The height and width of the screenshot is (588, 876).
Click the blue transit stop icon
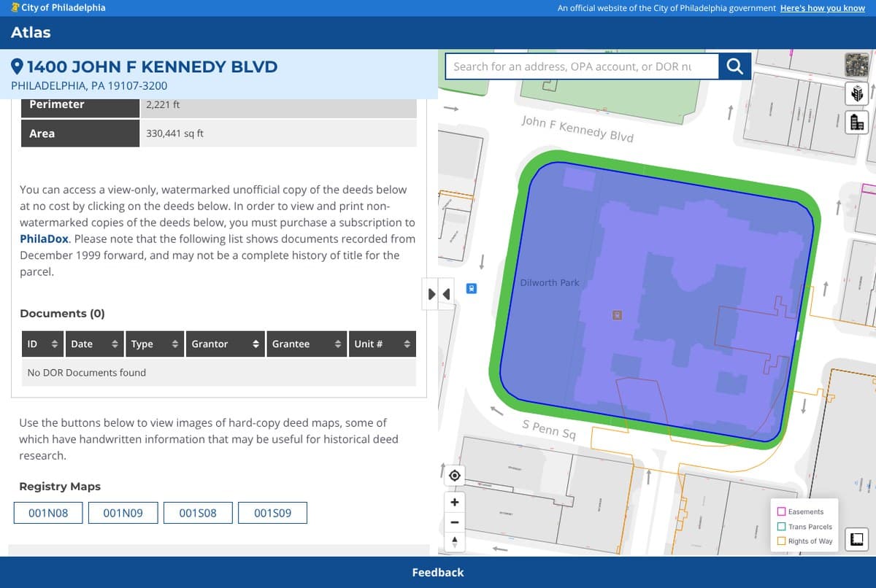[x=472, y=288]
